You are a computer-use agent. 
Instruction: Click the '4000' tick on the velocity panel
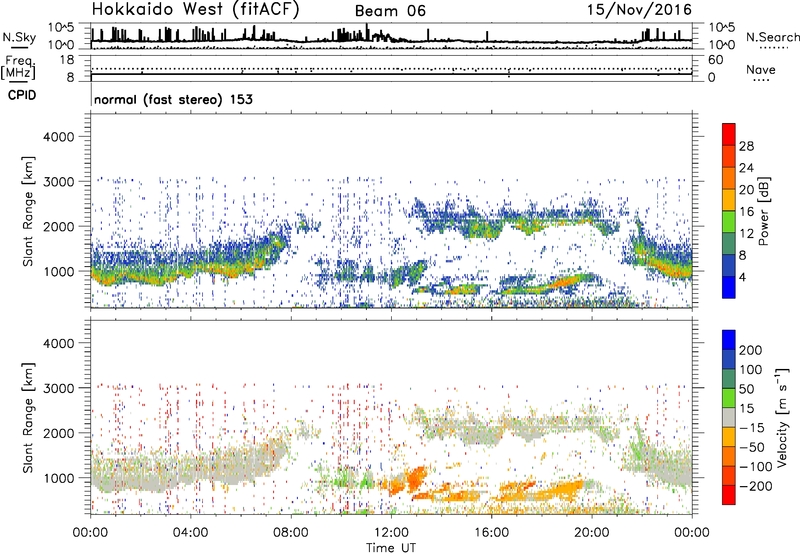(58, 343)
